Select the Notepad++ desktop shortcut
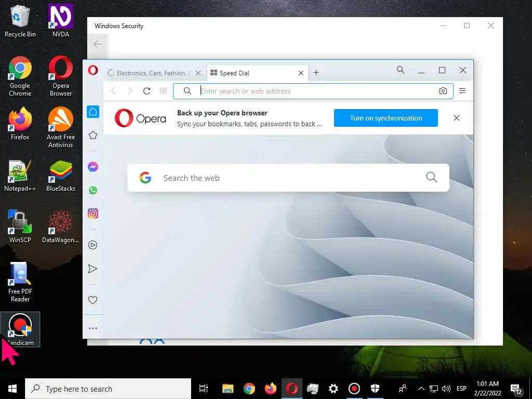 point(20,176)
